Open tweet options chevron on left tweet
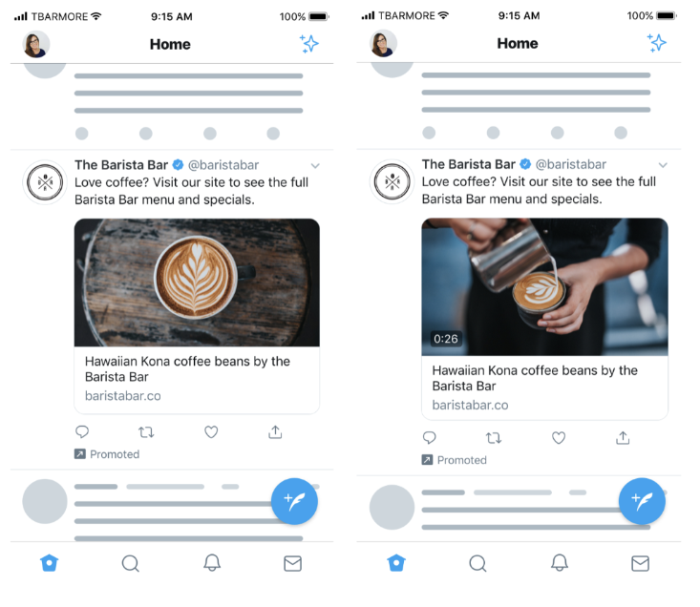This screenshot has height=607, width=700. (315, 166)
